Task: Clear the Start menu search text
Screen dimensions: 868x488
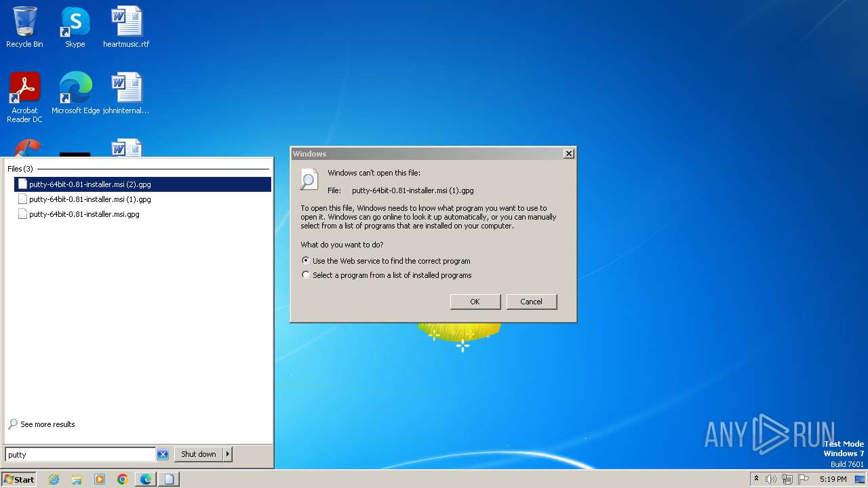Action: coord(163,455)
